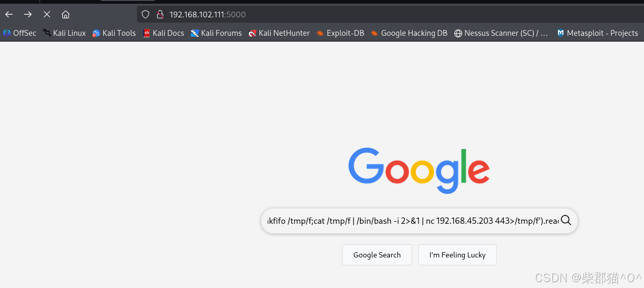The width and height of the screenshot is (644, 288).
Task: Open the Exploit-DB bookmark
Action: [340, 33]
